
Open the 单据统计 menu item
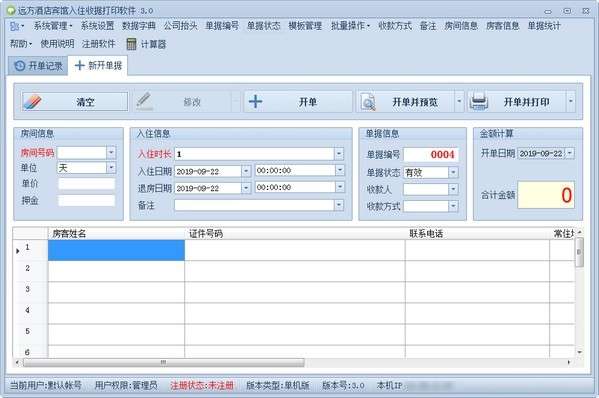pos(544,26)
